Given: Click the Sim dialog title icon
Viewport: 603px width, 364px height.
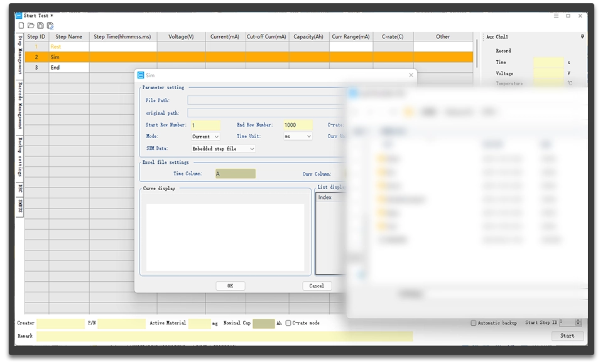Looking at the screenshot, I should (141, 75).
